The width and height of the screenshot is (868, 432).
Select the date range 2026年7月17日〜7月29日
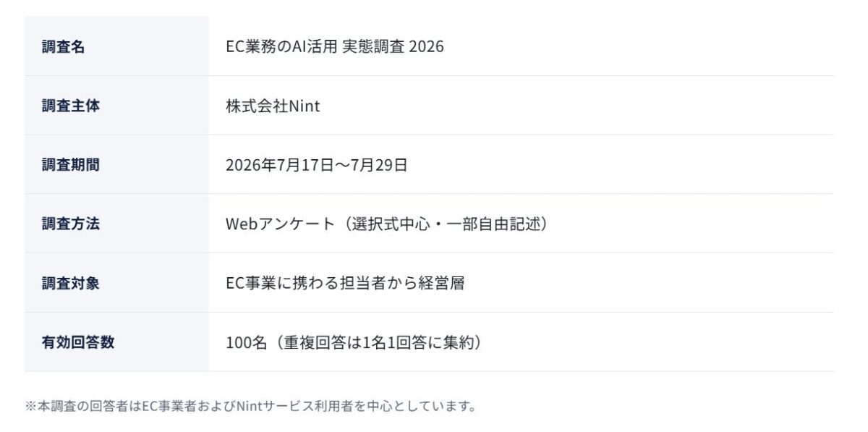317,165
